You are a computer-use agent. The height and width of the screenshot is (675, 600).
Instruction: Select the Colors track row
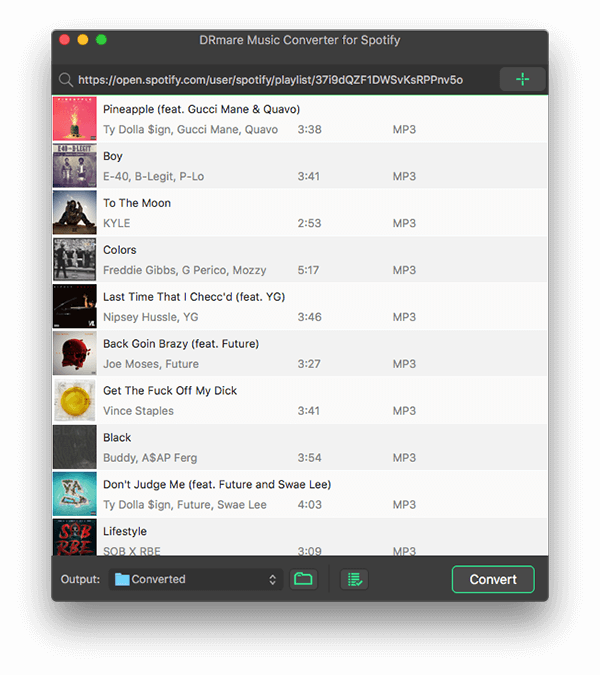(x=300, y=260)
